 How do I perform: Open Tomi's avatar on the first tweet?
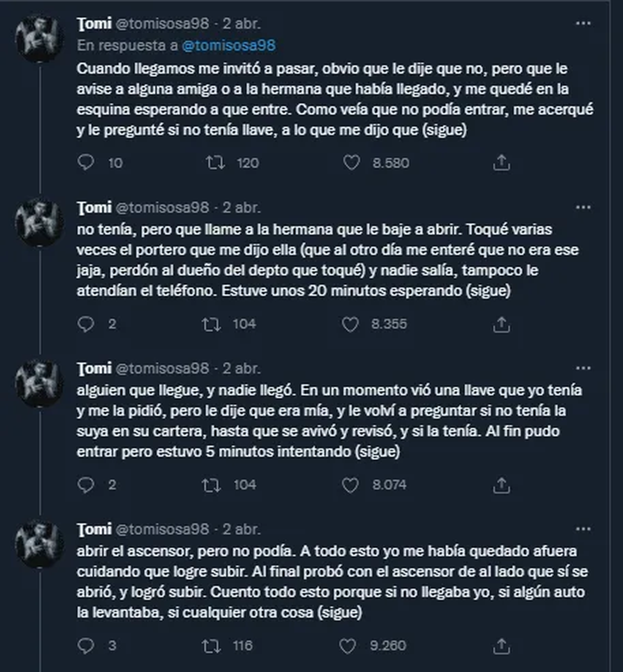point(39,39)
